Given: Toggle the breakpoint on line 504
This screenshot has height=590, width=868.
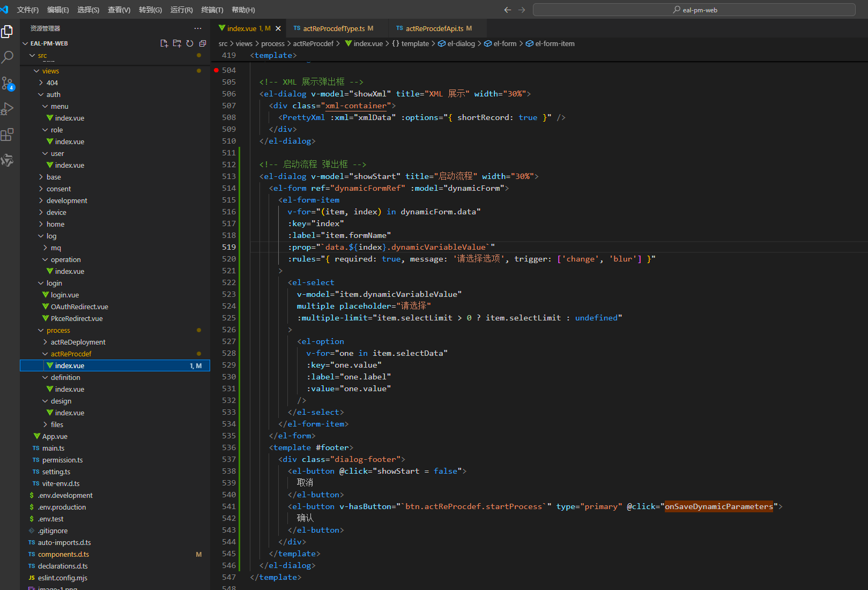Looking at the screenshot, I should 216,70.
